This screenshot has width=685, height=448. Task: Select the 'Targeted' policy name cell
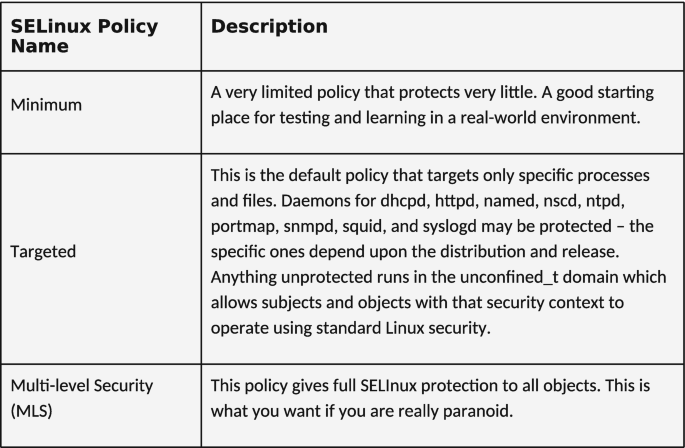[x=43, y=252]
